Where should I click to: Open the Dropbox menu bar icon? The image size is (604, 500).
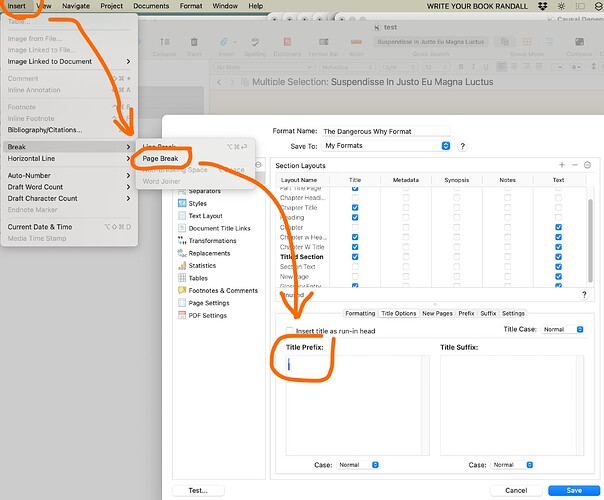[542, 6]
